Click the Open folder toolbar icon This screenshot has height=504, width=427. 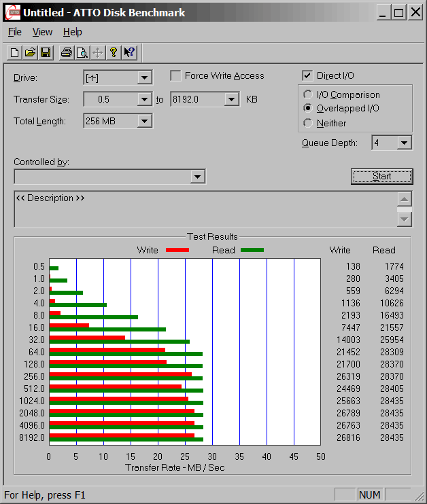click(30, 52)
